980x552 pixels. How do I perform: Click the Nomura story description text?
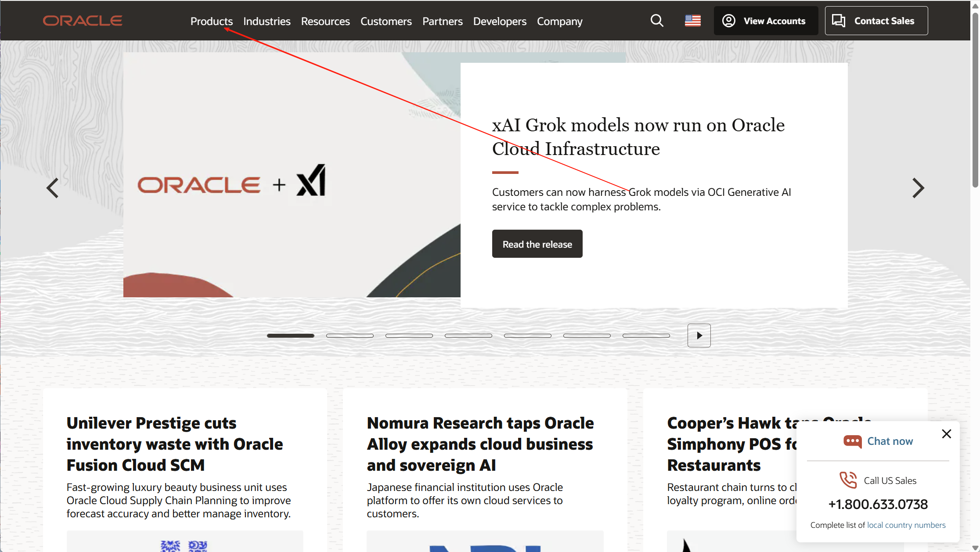pyautogui.click(x=465, y=500)
